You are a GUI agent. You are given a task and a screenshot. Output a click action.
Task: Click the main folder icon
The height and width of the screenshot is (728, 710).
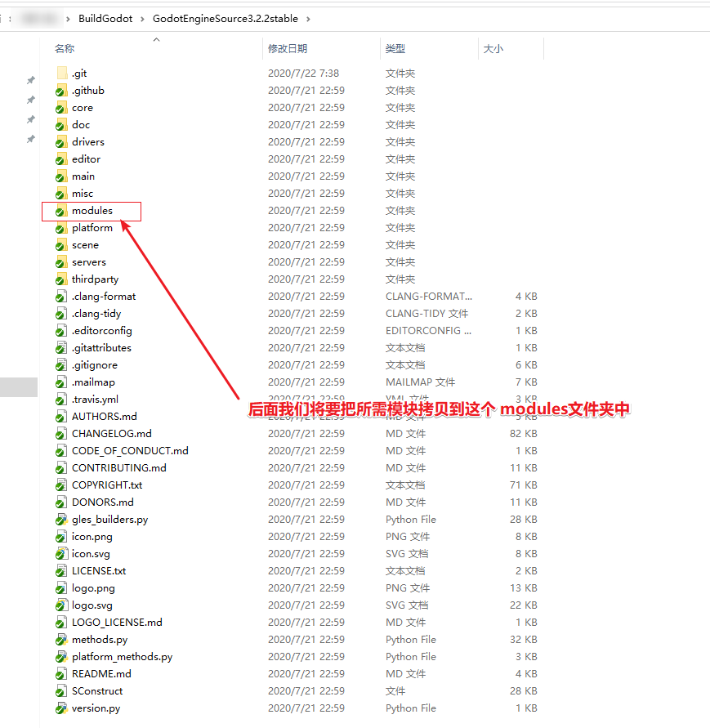(61, 176)
